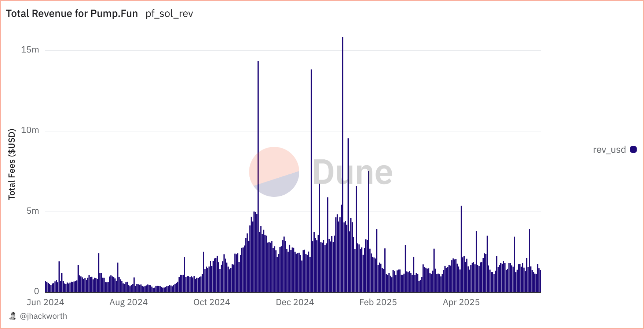The width and height of the screenshot is (644, 329).
Task: Click the 10m y-axis label
Action: [x=30, y=130]
